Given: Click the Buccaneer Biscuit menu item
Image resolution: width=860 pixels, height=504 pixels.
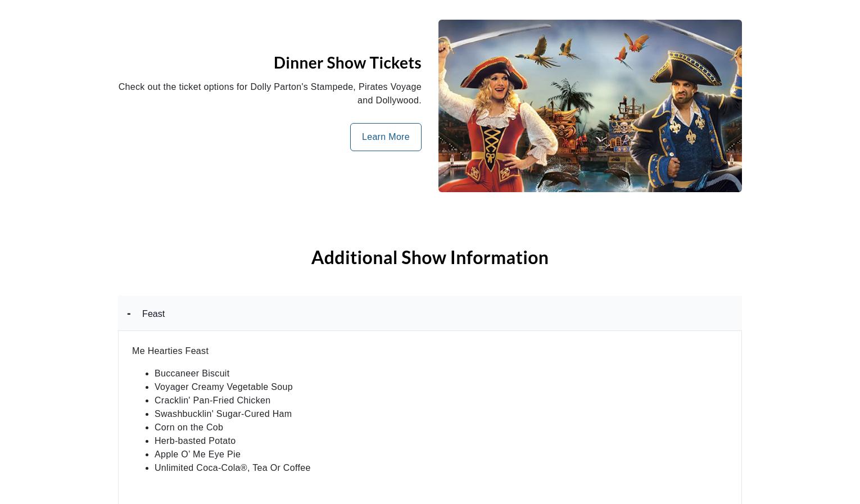Looking at the screenshot, I should (192, 374).
